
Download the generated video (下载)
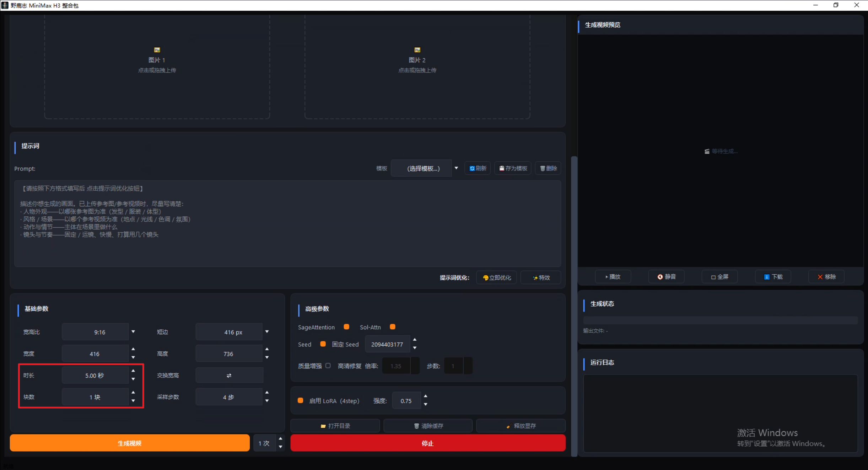tap(773, 277)
